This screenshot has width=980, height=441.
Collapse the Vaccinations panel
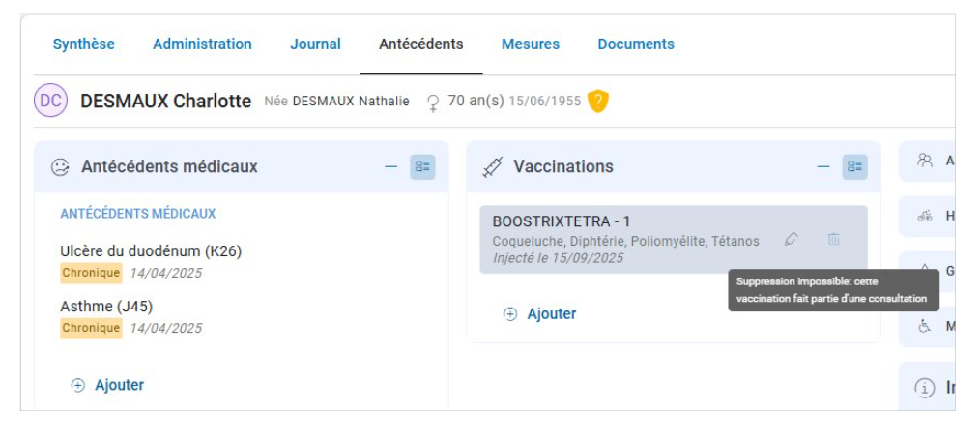point(823,166)
